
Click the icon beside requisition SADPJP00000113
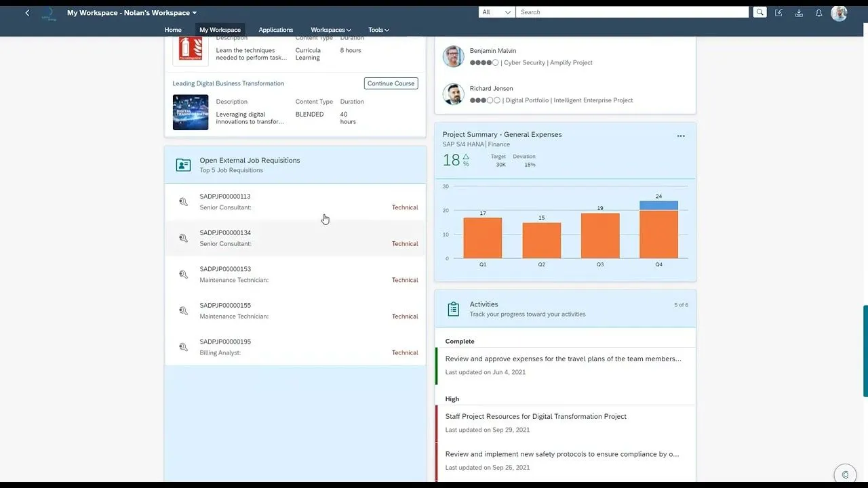[183, 202]
